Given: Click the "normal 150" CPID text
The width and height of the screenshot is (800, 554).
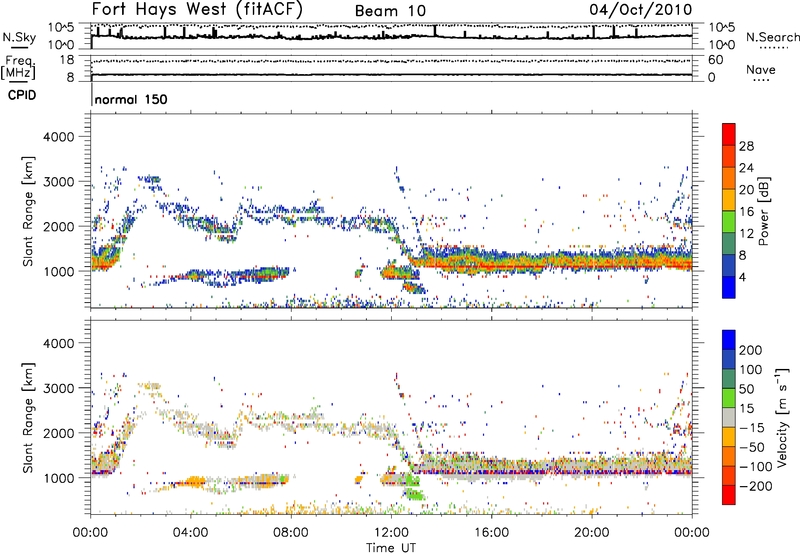Looking at the screenshot, I should tap(131, 99).
